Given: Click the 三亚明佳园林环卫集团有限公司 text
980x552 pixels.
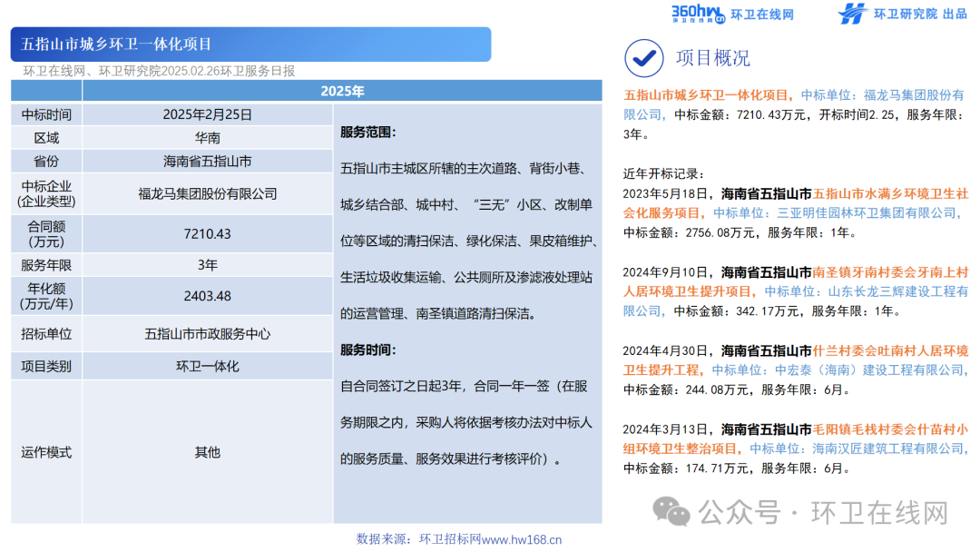Looking at the screenshot, I should click(x=867, y=213).
